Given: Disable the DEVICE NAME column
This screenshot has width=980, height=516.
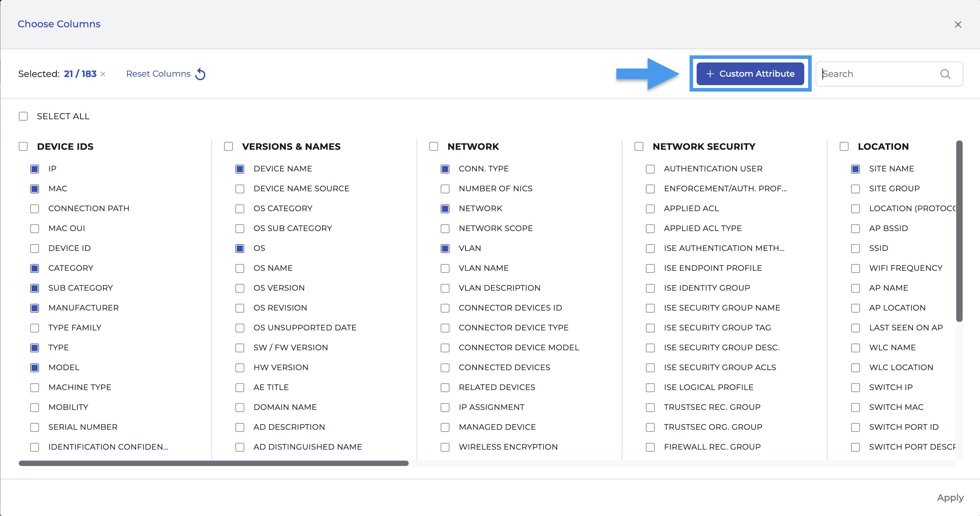Looking at the screenshot, I should click(240, 169).
